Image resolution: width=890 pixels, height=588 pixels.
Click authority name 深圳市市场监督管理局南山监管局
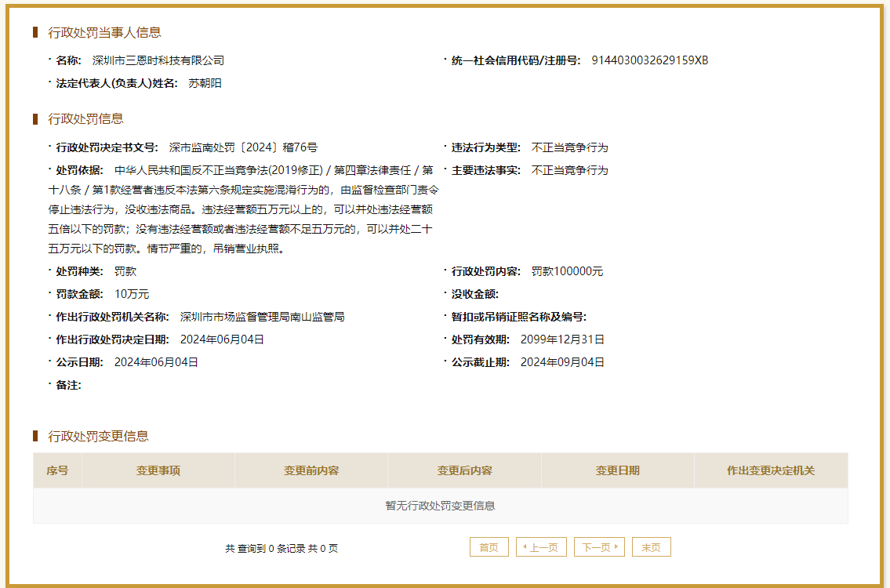coord(262,317)
